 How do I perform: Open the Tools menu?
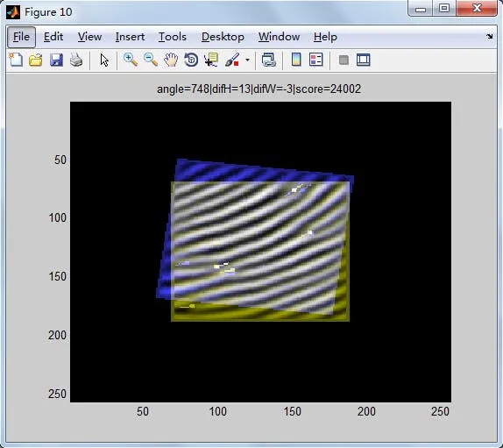[x=173, y=37]
